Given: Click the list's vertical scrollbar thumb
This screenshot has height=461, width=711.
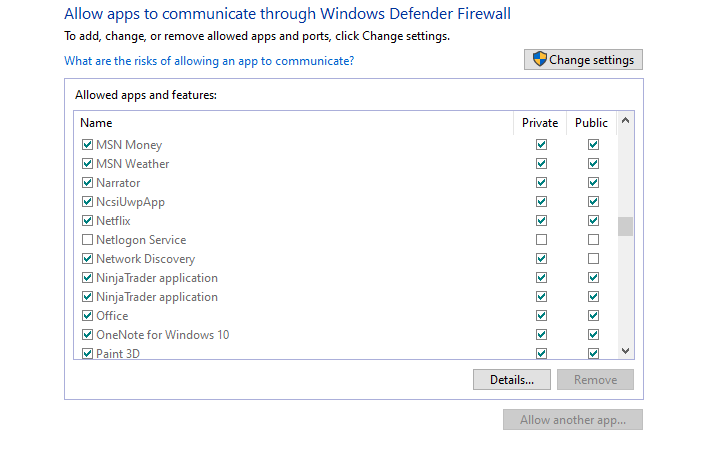Looking at the screenshot, I should [x=625, y=226].
